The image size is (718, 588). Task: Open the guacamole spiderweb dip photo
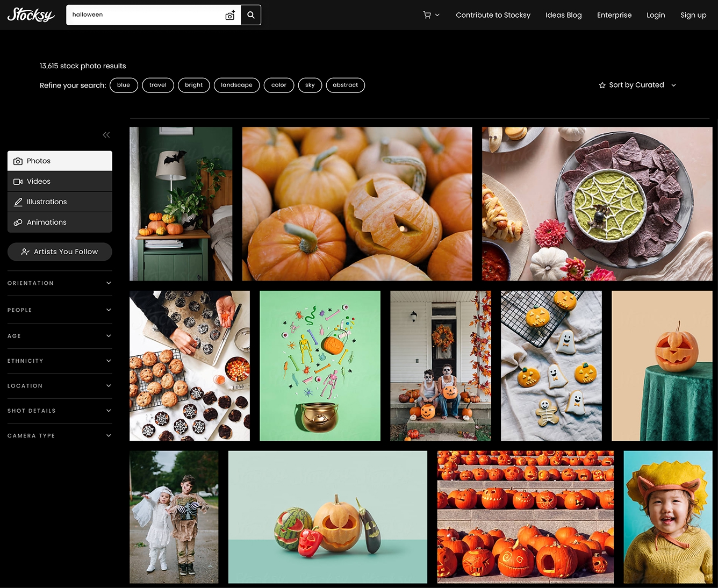[597, 204]
